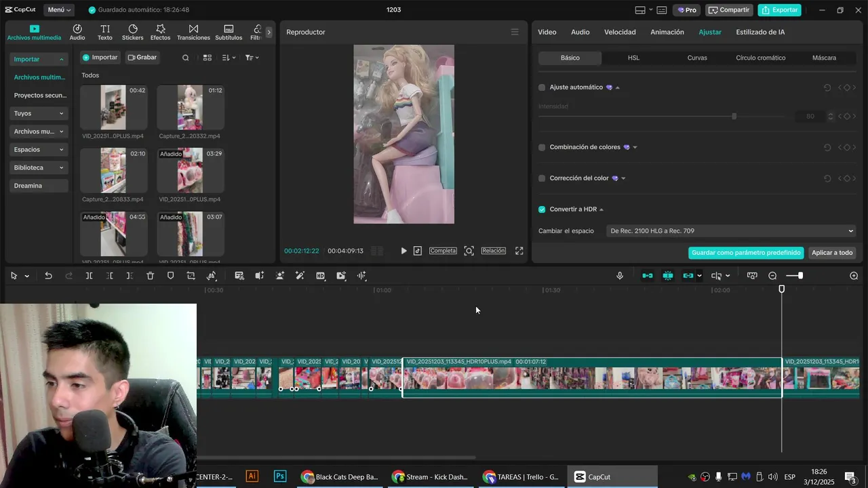
Task: Switch to the Vídeo properties tab
Action: pyautogui.click(x=547, y=32)
